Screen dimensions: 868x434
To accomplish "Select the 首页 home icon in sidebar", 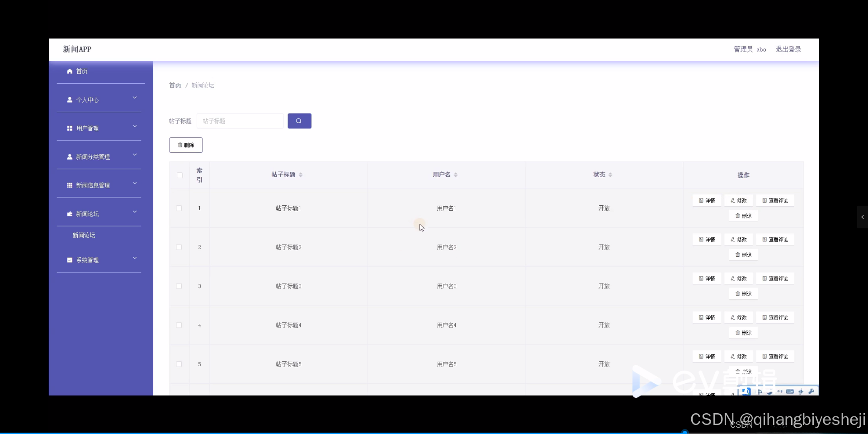I will click(x=69, y=71).
